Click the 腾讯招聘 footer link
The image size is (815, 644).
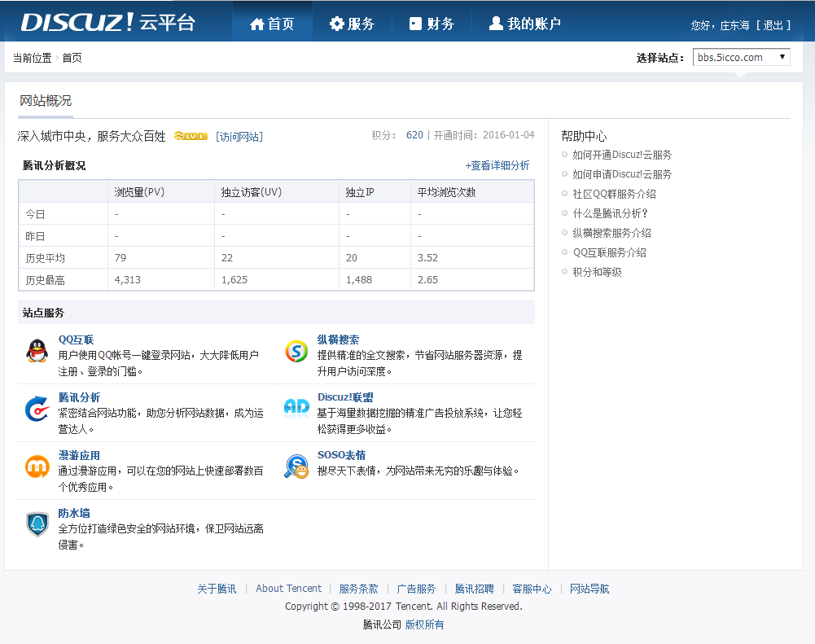tap(474, 589)
